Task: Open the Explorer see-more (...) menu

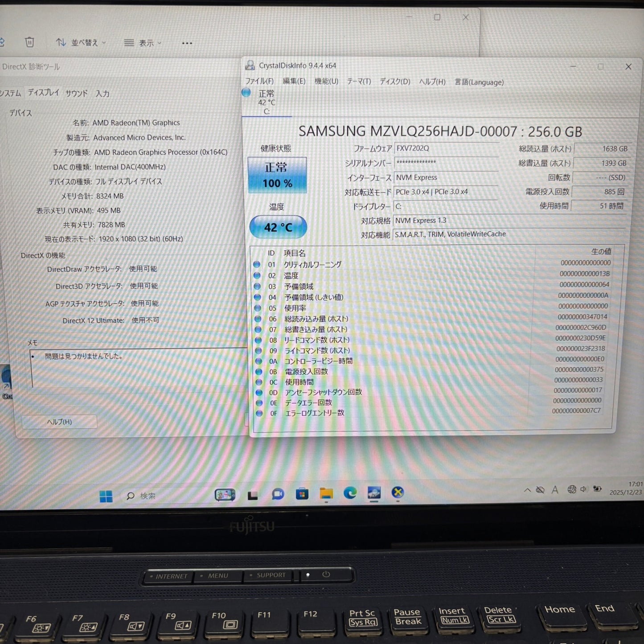Action: pyautogui.click(x=187, y=42)
